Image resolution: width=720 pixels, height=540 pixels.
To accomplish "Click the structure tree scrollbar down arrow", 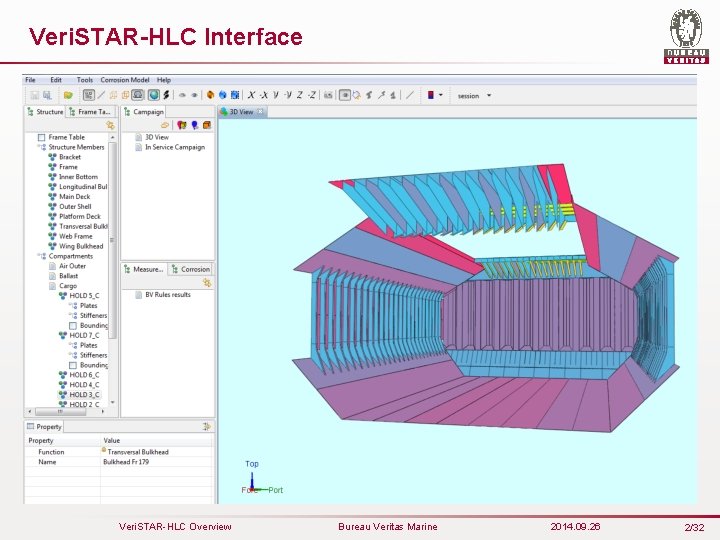I will pyautogui.click(x=112, y=403).
